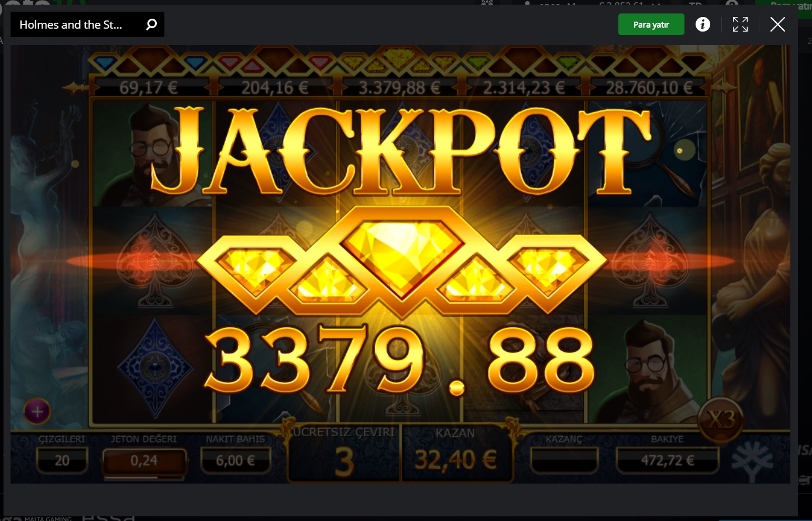Screen dimensions: 812x521
Task: Click the Kazan 32,40 € display
Action: 455,460
